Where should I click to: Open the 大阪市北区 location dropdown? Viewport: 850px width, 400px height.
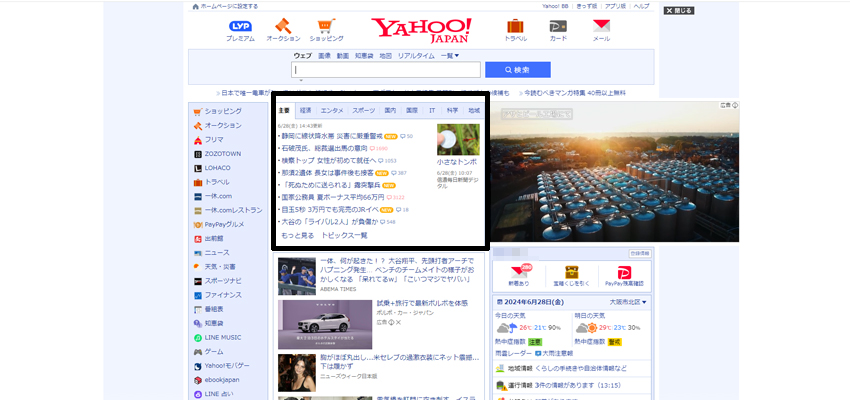(628, 302)
